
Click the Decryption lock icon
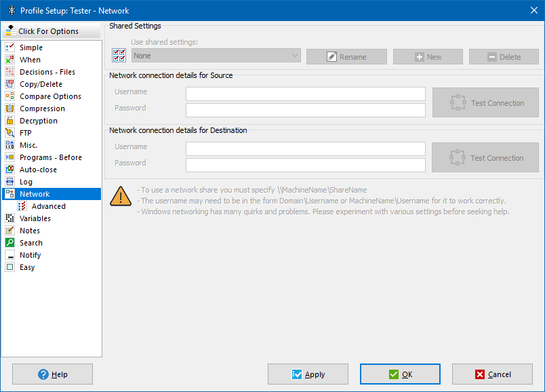[x=9, y=121]
